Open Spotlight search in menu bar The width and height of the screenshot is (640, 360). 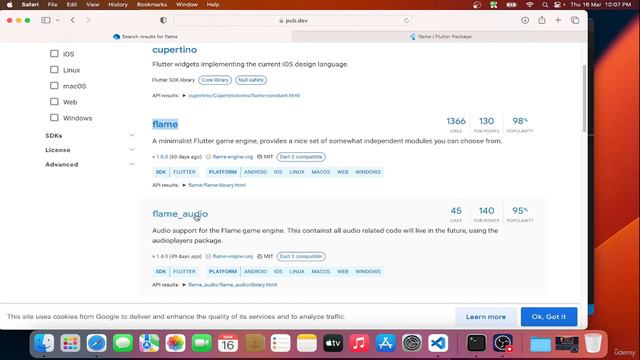544,4
